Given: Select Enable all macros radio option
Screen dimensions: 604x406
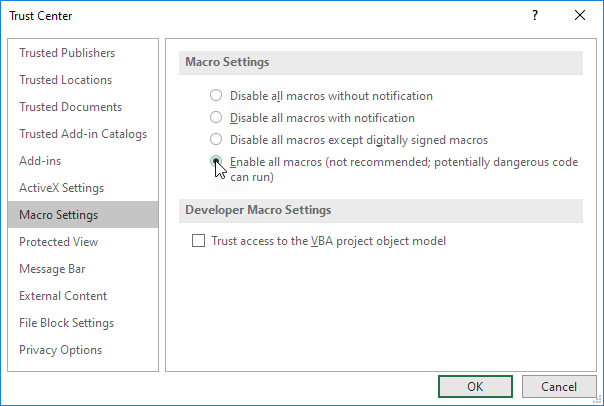Looking at the screenshot, I should coord(216,162).
